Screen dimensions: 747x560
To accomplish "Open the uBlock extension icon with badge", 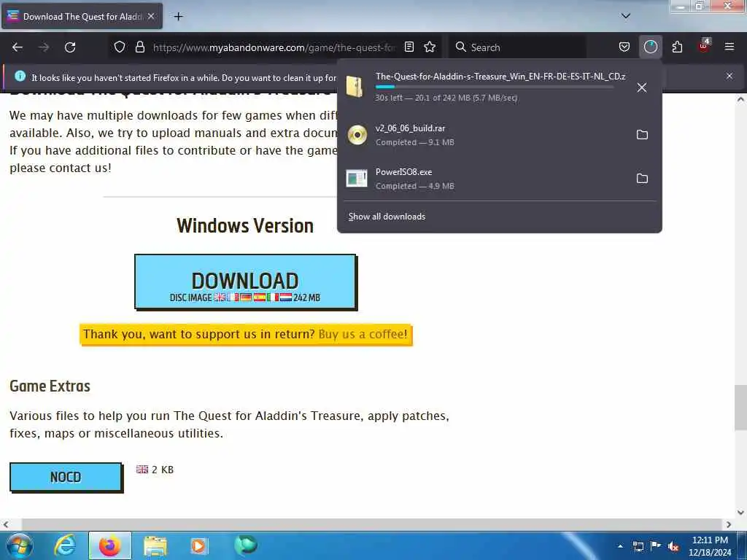I will coord(704,46).
